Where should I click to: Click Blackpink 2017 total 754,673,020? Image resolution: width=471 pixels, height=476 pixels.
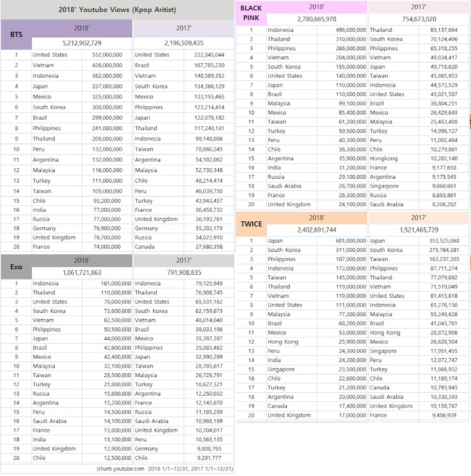(419, 19)
